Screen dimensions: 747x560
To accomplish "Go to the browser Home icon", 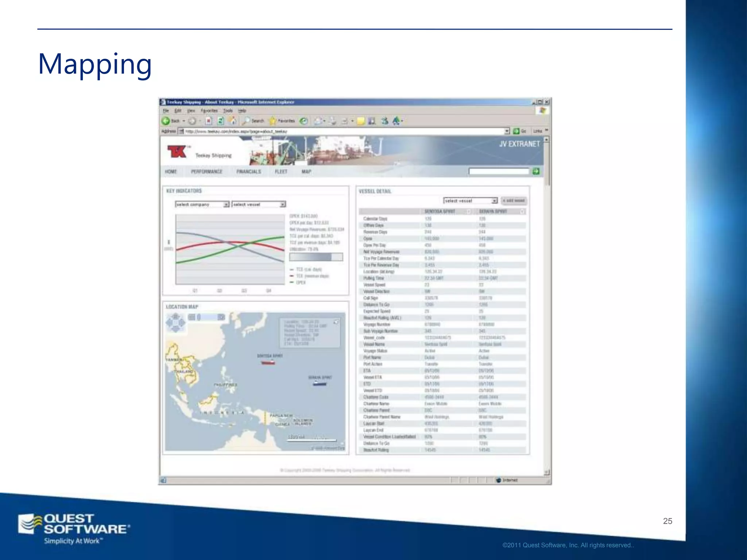I will click(232, 121).
